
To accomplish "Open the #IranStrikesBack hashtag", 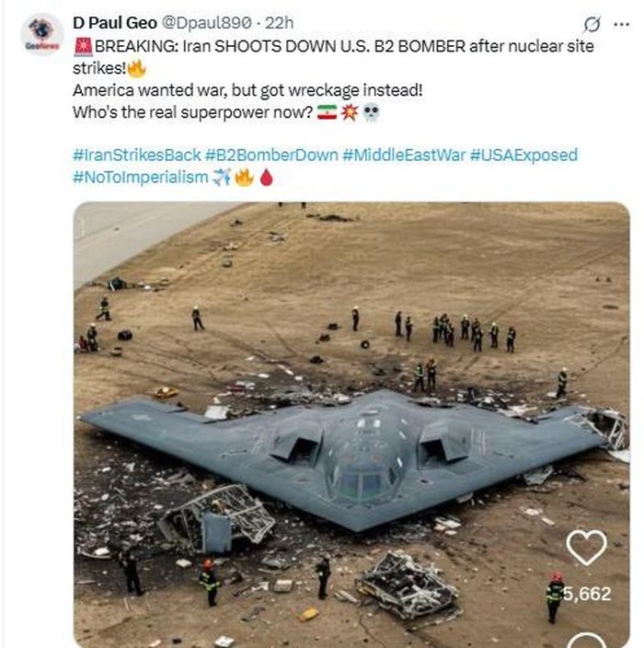I will [x=136, y=155].
